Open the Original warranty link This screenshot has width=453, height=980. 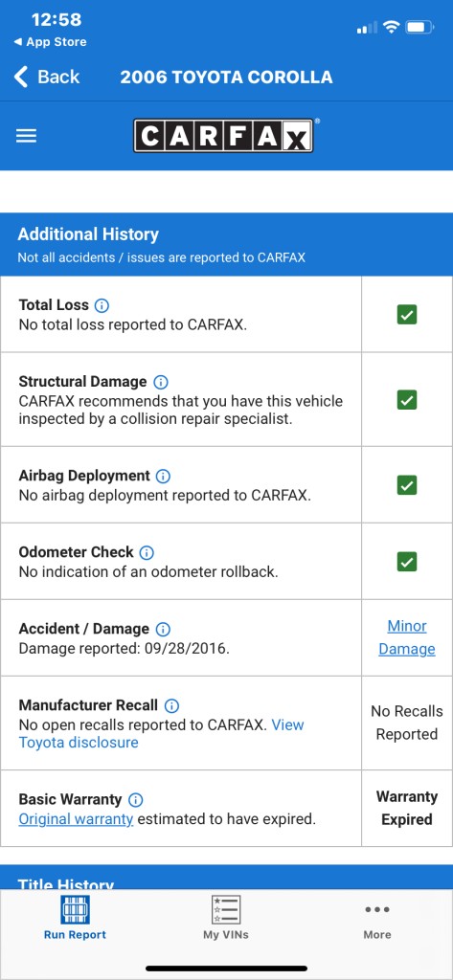[76, 819]
